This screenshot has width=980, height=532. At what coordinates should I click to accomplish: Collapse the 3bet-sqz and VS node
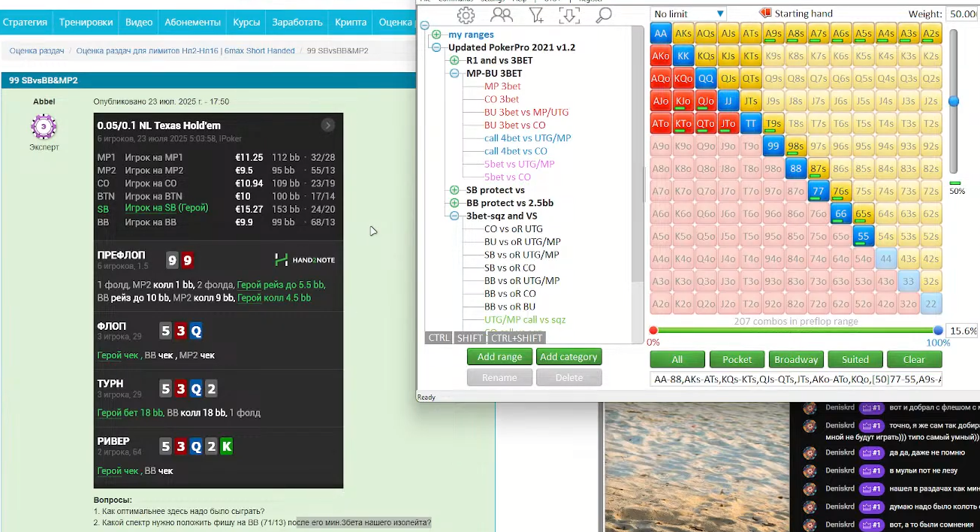[x=454, y=216]
